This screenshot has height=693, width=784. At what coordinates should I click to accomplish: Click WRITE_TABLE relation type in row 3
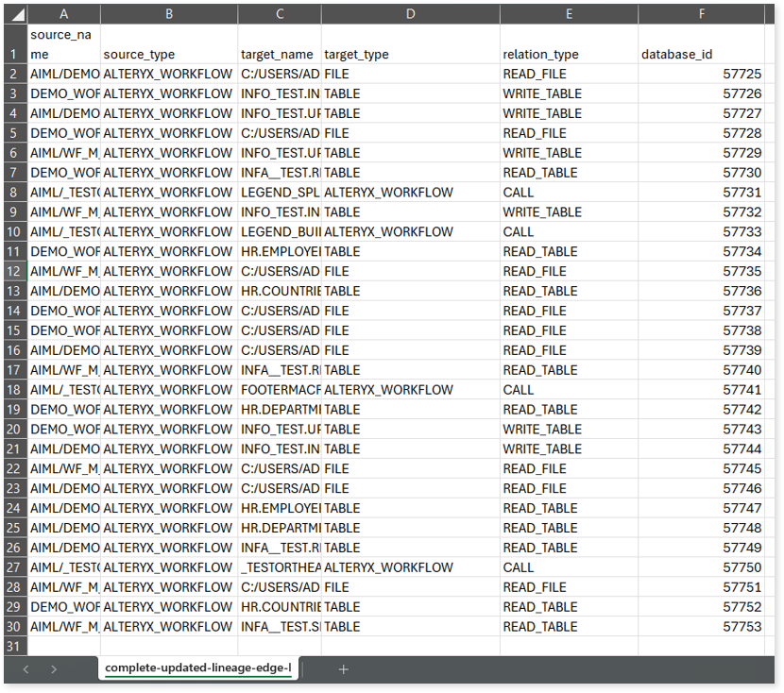pyautogui.click(x=569, y=93)
